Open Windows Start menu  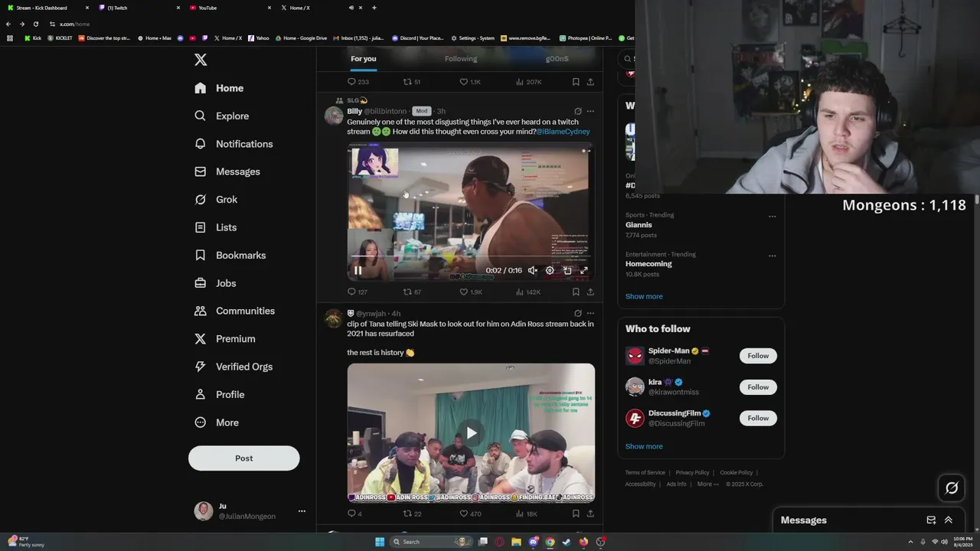[379, 542]
